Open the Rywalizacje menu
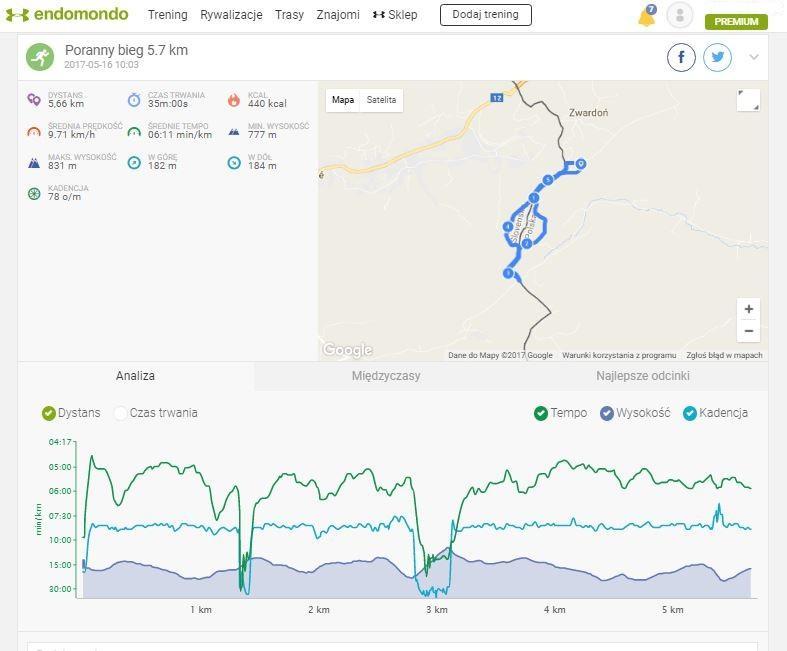Screen dimensions: 787x651 tap(231, 15)
